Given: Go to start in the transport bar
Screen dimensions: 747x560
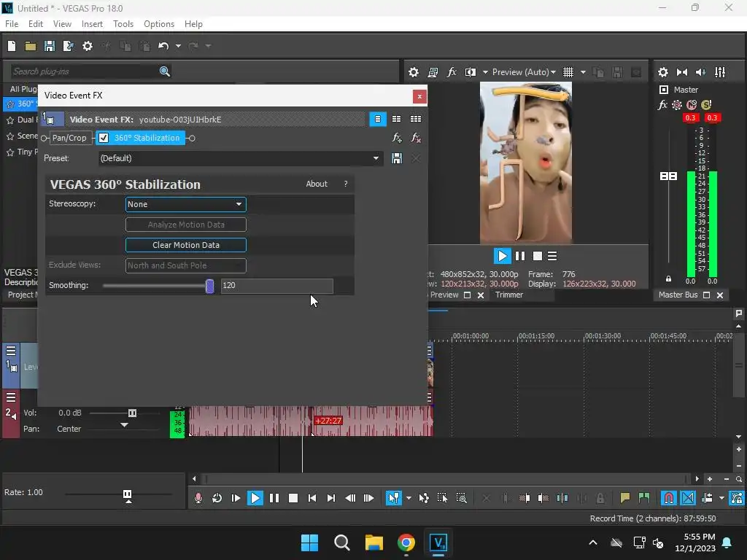Looking at the screenshot, I should (x=312, y=498).
